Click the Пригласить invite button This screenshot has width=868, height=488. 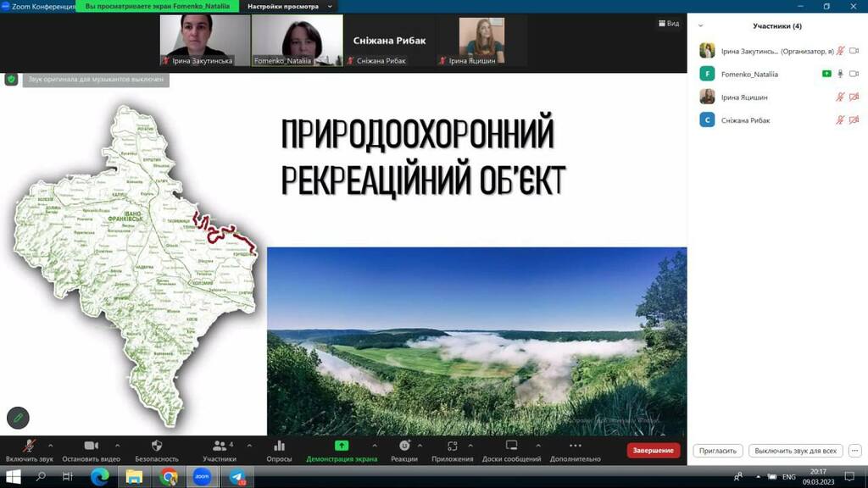(717, 451)
